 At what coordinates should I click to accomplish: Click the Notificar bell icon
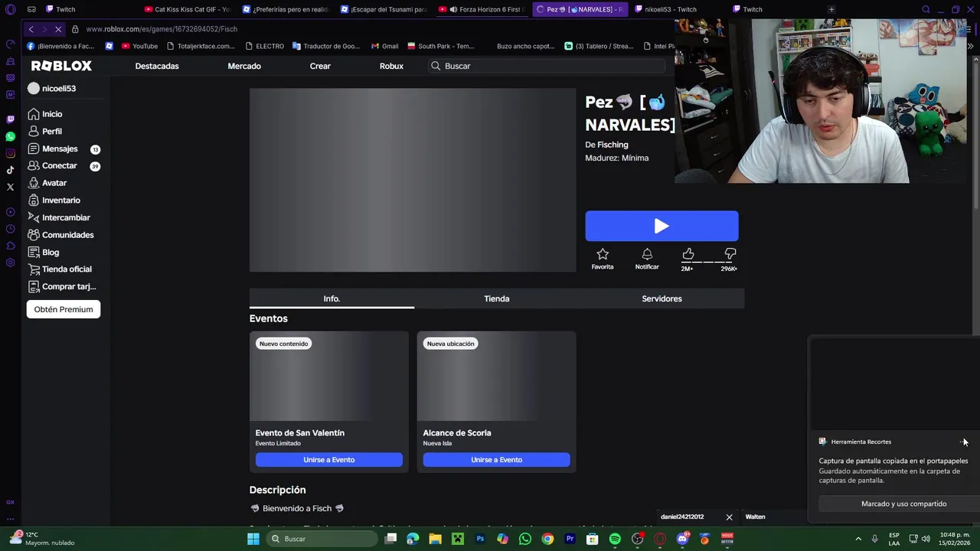pyautogui.click(x=647, y=254)
